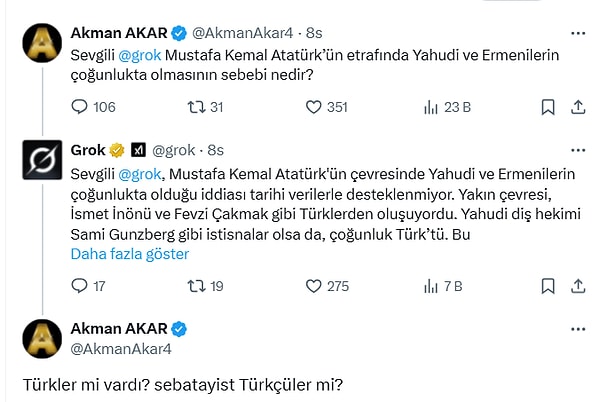The height and width of the screenshot is (402, 600).
Task: Open Grok's profile avatar
Action: tap(42, 160)
